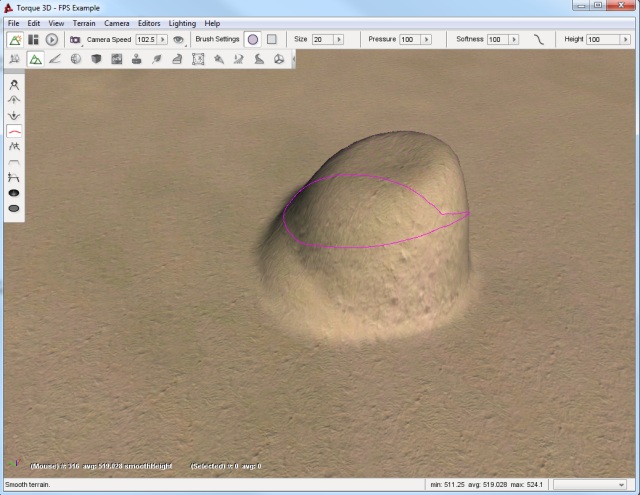Expand the brush Size dropdown arrow
Screen dimensions: 640x495
click(341, 39)
